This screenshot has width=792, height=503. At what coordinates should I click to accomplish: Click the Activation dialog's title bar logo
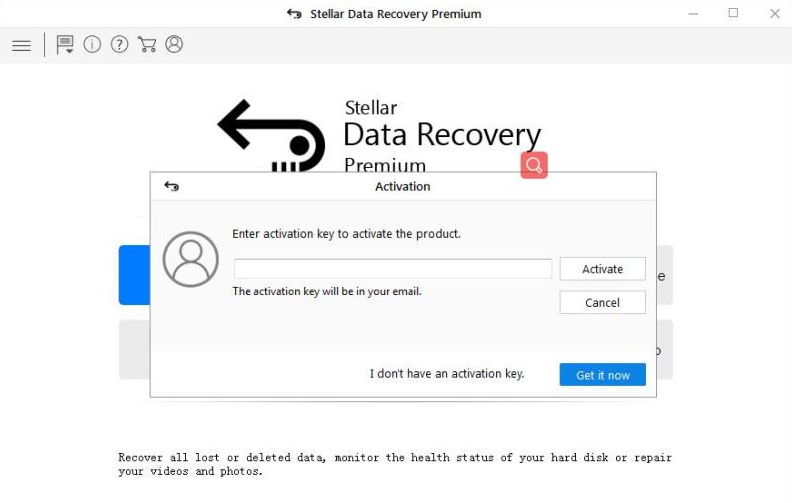click(171, 186)
